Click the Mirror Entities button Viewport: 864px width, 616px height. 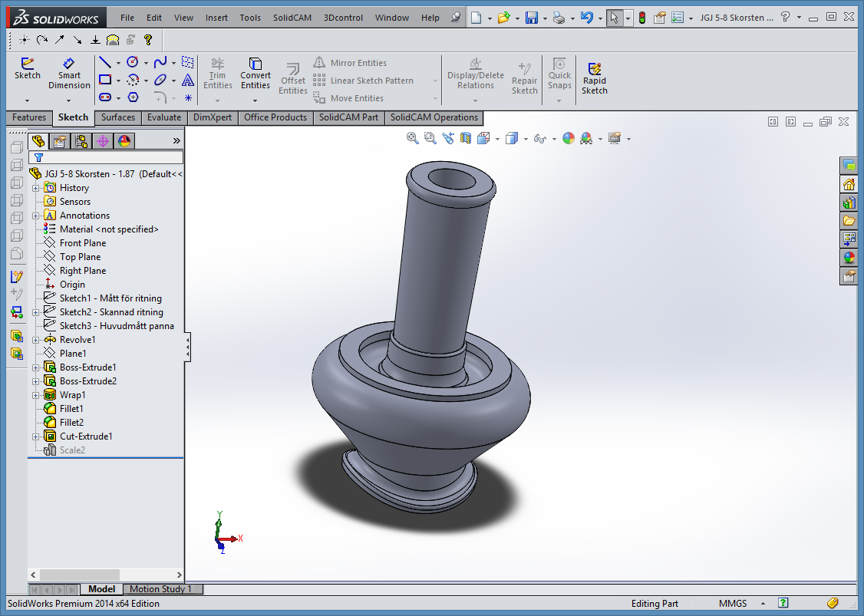coord(350,63)
